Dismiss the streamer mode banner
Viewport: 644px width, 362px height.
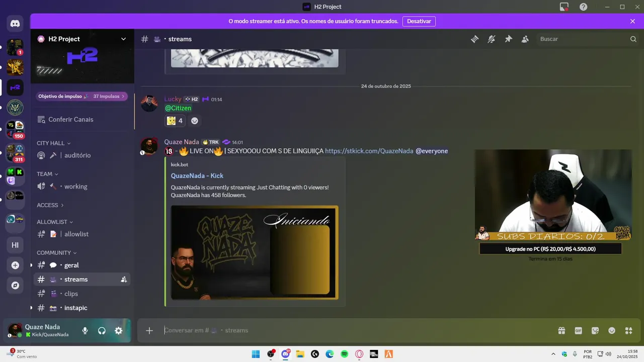click(x=632, y=22)
